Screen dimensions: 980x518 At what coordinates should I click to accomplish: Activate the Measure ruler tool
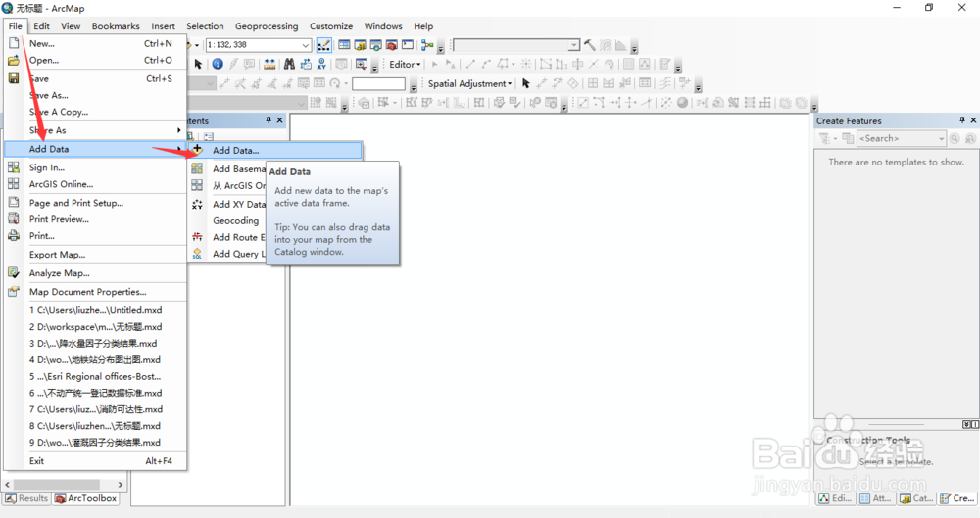(269, 64)
